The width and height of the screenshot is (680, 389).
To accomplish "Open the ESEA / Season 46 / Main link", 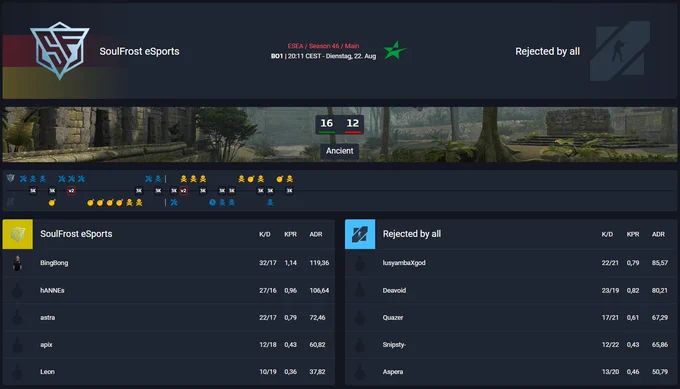I will [x=323, y=46].
